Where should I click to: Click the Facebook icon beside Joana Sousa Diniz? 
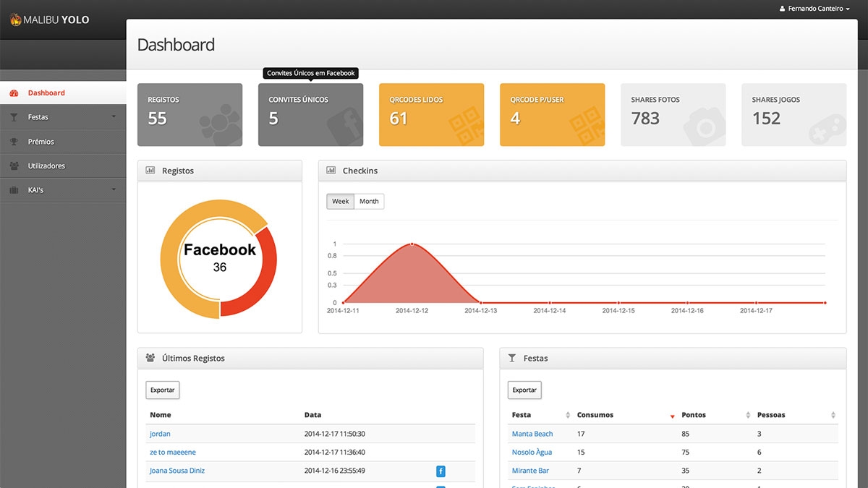click(x=441, y=471)
